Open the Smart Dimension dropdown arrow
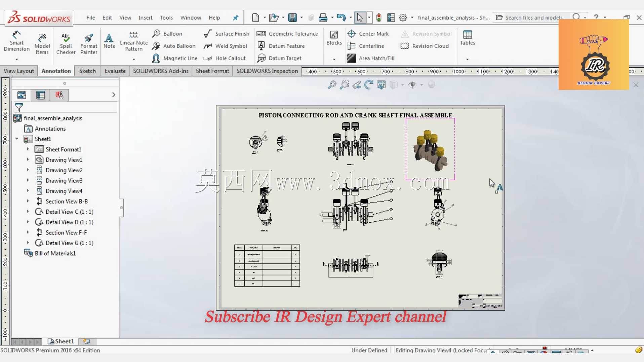 tap(16, 60)
